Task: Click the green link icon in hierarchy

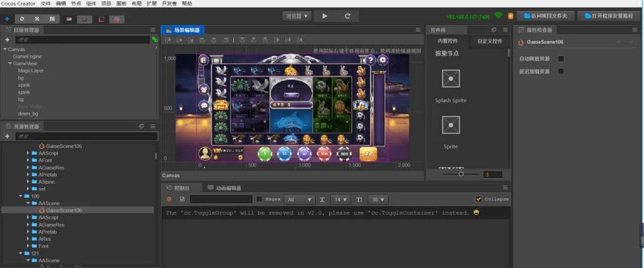Action: tap(155, 40)
